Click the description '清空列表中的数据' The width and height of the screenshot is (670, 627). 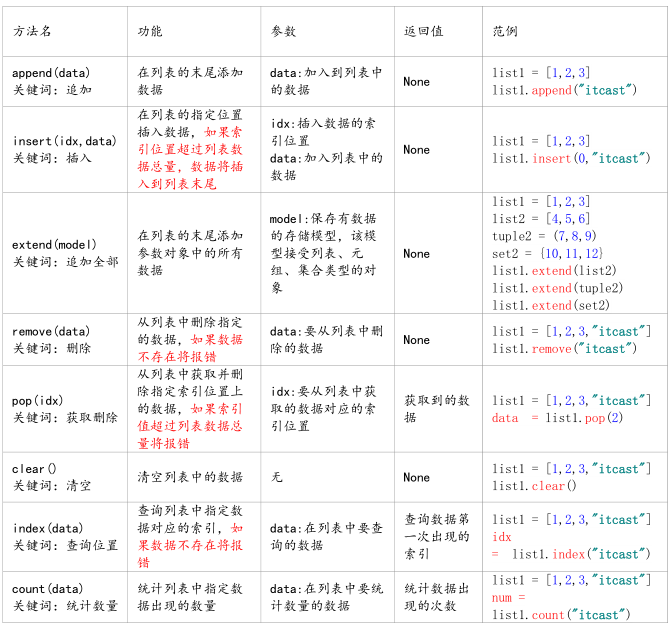pyautogui.click(x=190, y=477)
